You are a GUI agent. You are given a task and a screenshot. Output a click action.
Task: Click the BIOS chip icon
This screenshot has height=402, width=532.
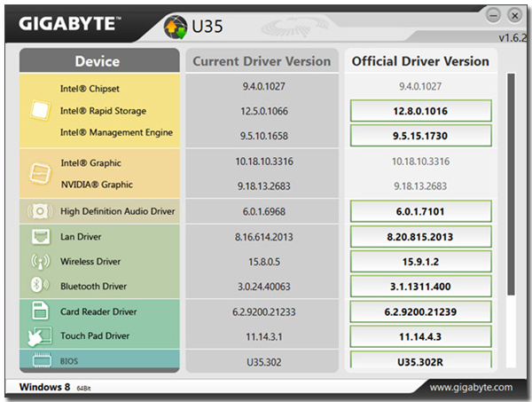pos(42,360)
